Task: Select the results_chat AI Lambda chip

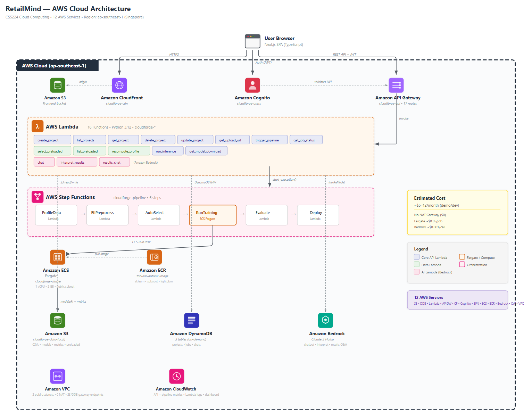Action: (115, 162)
